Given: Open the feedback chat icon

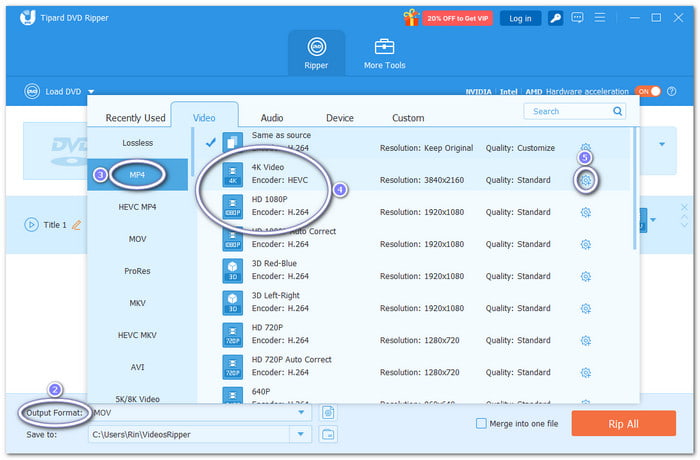Looking at the screenshot, I should pos(577,18).
